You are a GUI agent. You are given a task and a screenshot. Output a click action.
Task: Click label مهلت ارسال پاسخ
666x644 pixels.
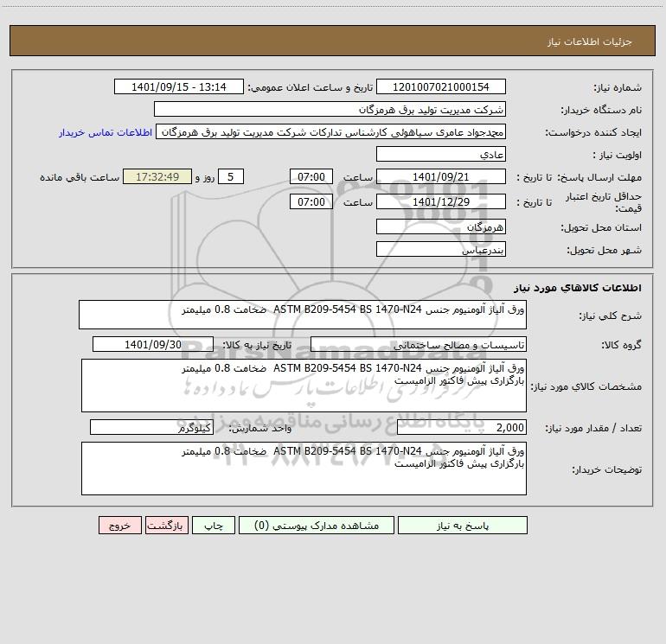[599, 177]
